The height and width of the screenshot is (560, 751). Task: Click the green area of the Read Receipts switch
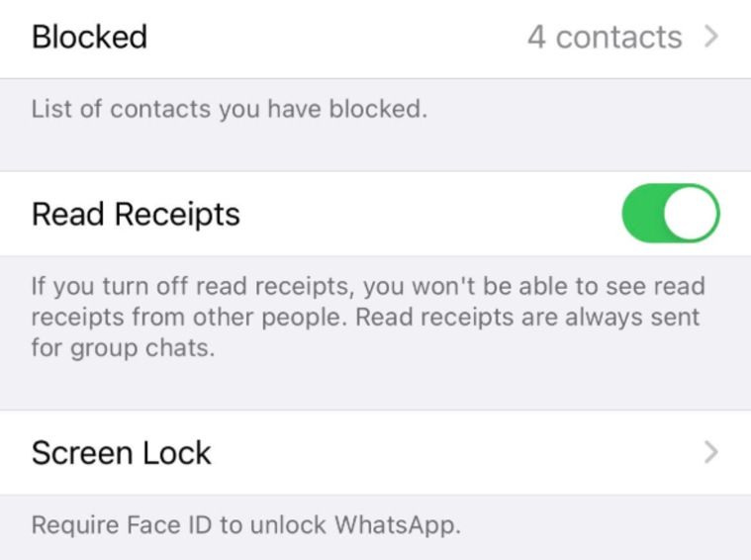[642, 213]
